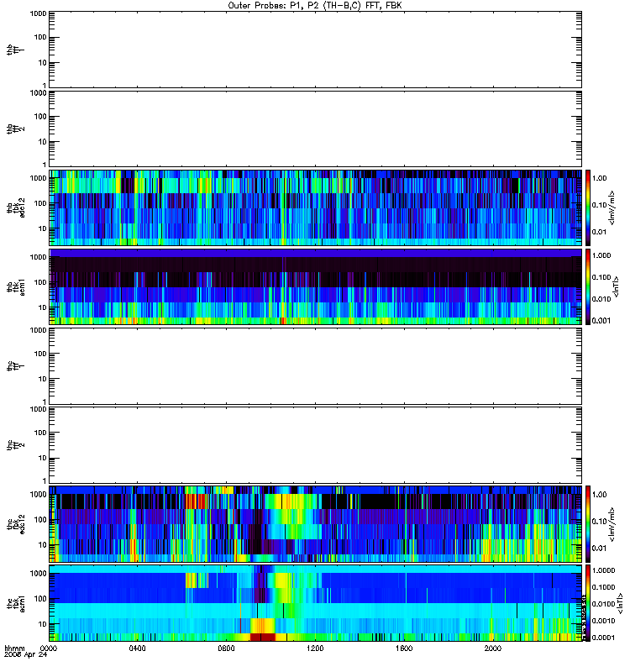
Task: Click the '1.000' tick on thb scm1 colorbar
Action: coord(601,255)
